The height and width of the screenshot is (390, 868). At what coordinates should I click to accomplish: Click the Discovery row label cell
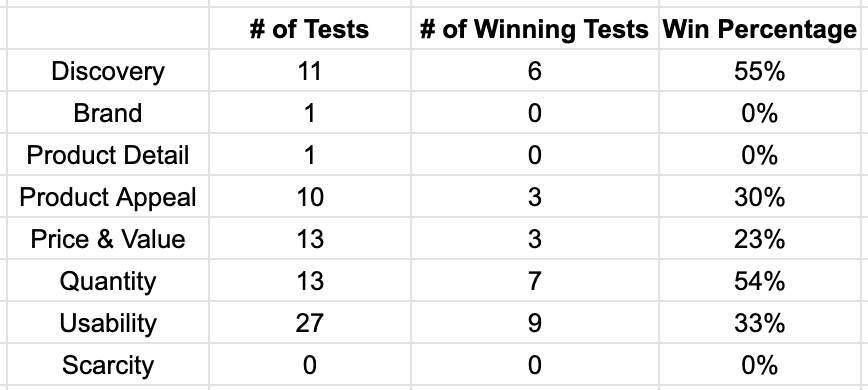(108, 71)
